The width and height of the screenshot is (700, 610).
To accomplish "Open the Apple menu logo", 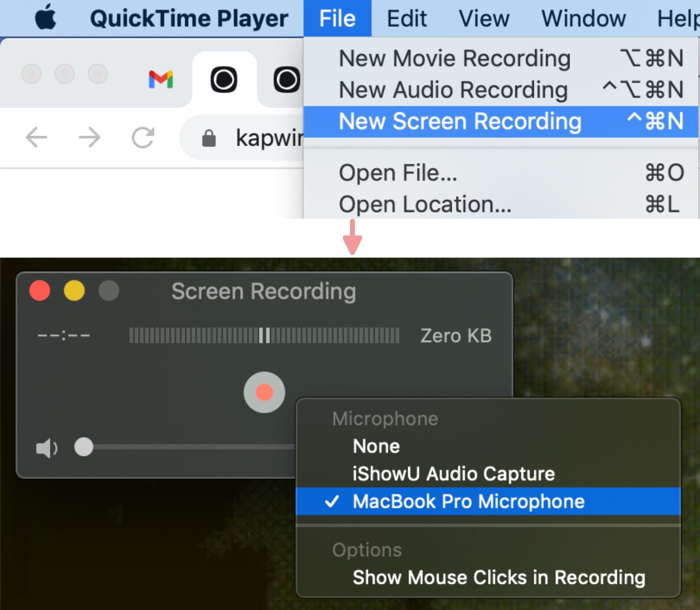I will click(45, 17).
